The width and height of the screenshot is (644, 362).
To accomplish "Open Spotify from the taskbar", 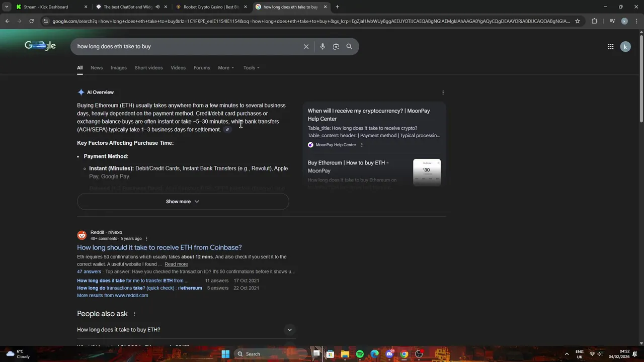I will [360, 354].
